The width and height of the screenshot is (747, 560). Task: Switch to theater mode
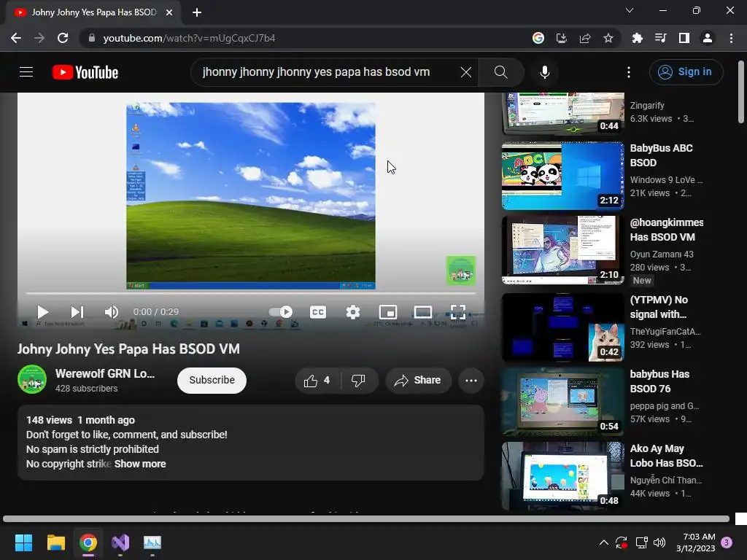click(x=422, y=312)
